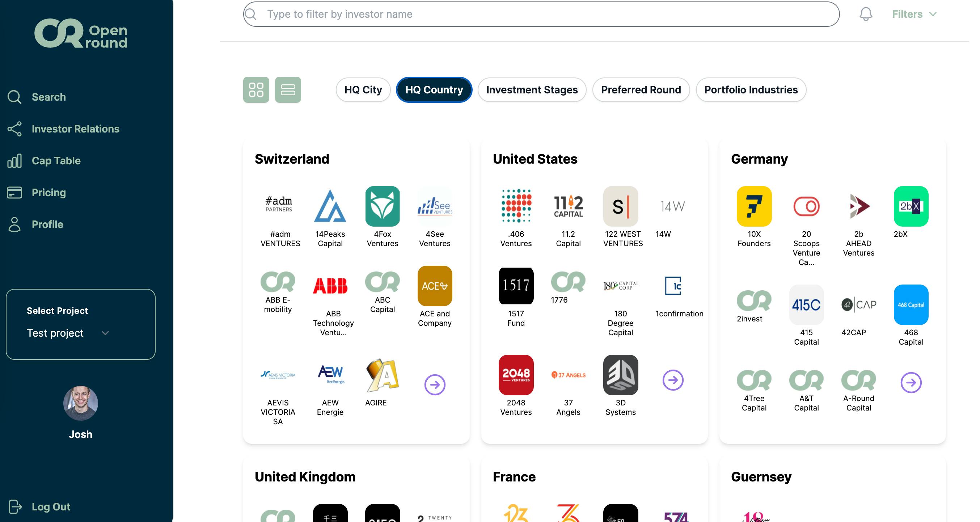
Task: Open the 4Fox Ventures investor logo
Action: click(382, 206)
